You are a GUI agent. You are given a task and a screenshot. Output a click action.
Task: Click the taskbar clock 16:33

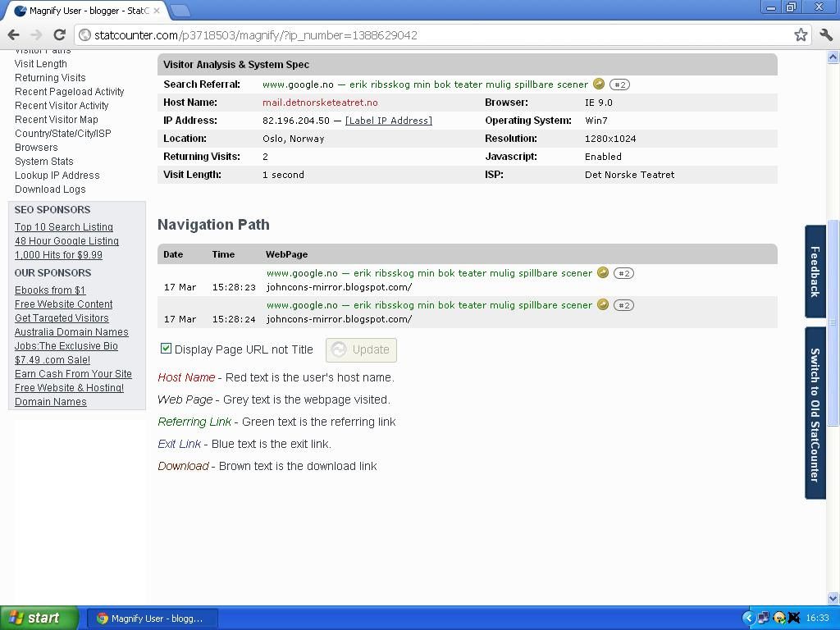point(817,619)
